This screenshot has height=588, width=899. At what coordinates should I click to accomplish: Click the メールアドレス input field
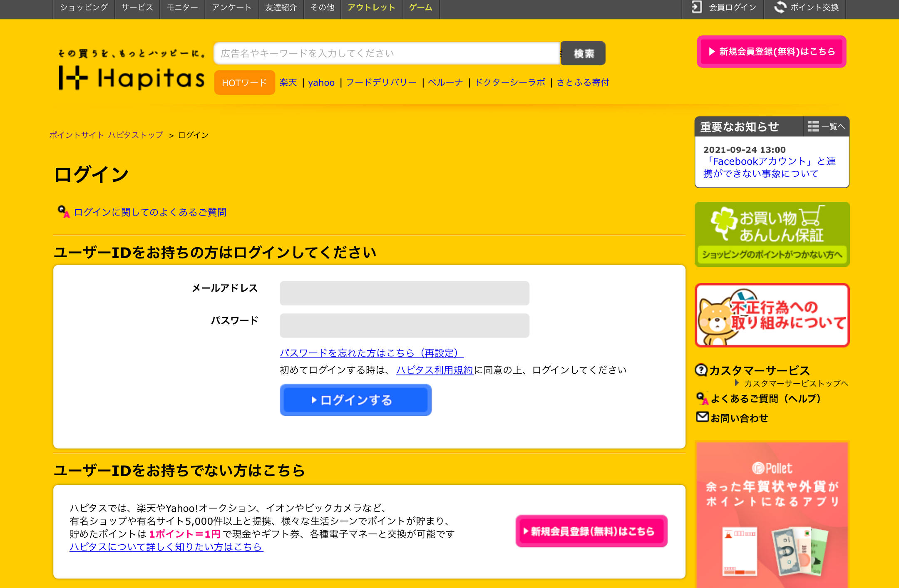tap(405, 293)
